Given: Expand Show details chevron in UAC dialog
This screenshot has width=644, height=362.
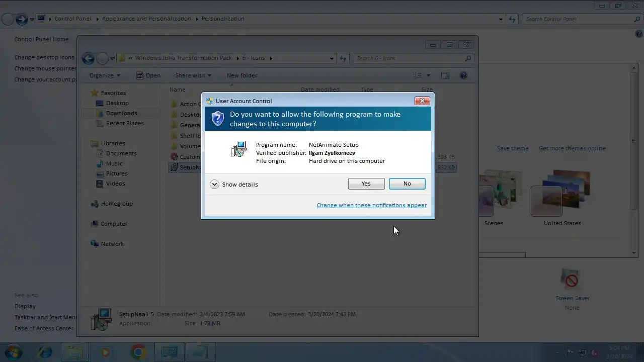Looking at the screenshot, I should click(x=214, y=185).
